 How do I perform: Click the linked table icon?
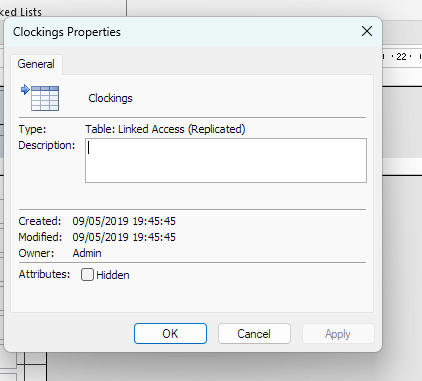pos(40,98)
